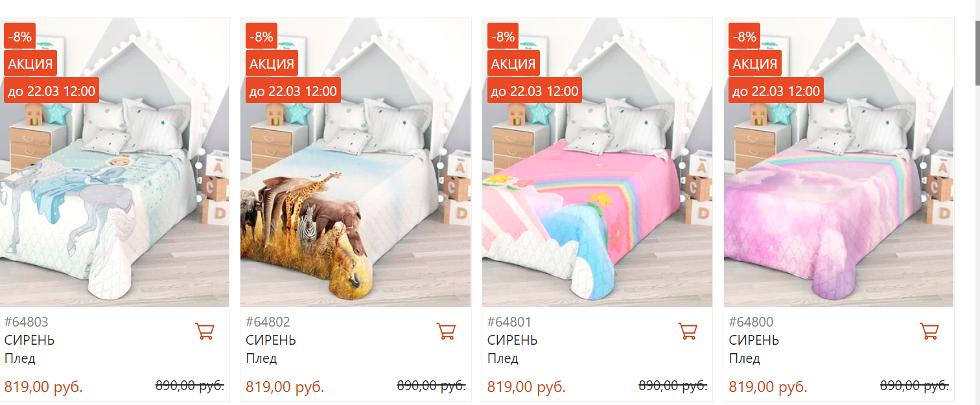Open СИРЕНЬ product link under #64802

tap(271, 340)
